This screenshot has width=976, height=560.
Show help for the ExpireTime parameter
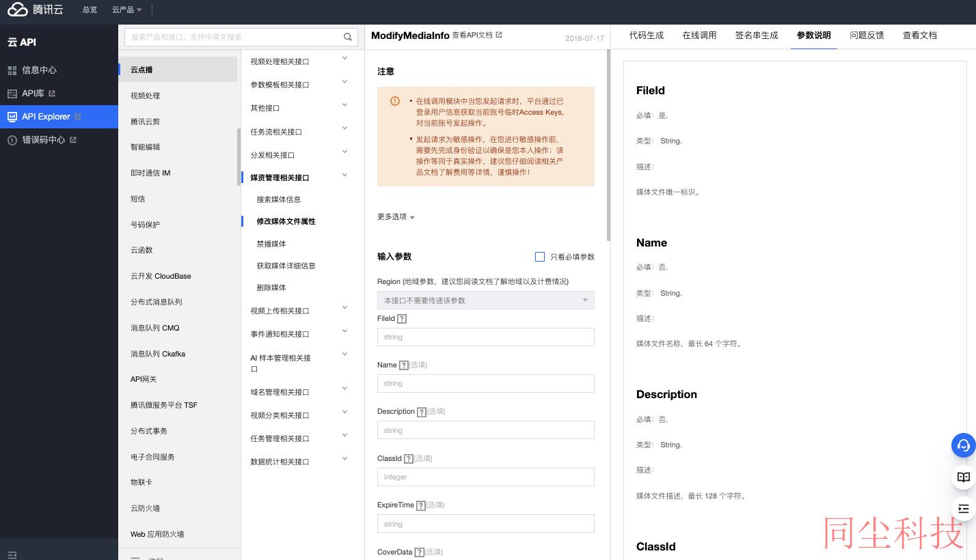[420, 505]
